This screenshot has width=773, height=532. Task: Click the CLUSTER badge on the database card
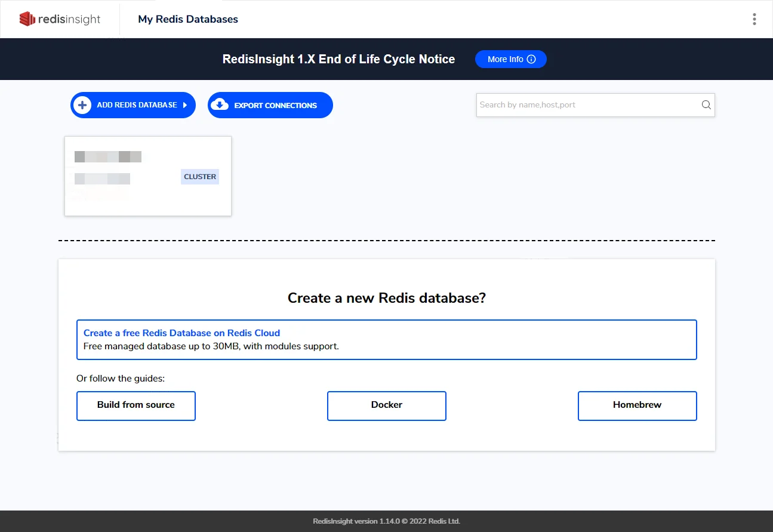199,176
